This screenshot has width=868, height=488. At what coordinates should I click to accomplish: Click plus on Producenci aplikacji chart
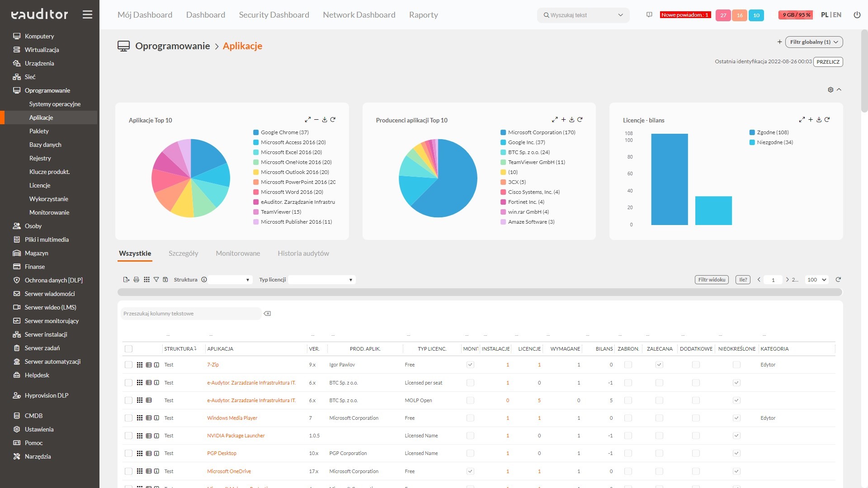tap(563, 120)
